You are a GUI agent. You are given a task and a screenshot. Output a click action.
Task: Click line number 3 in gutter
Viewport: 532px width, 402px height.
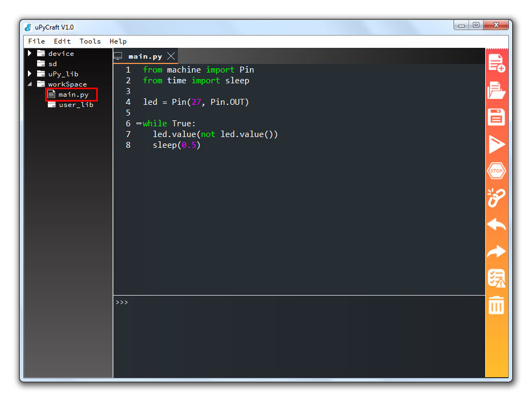pos(128,91)
